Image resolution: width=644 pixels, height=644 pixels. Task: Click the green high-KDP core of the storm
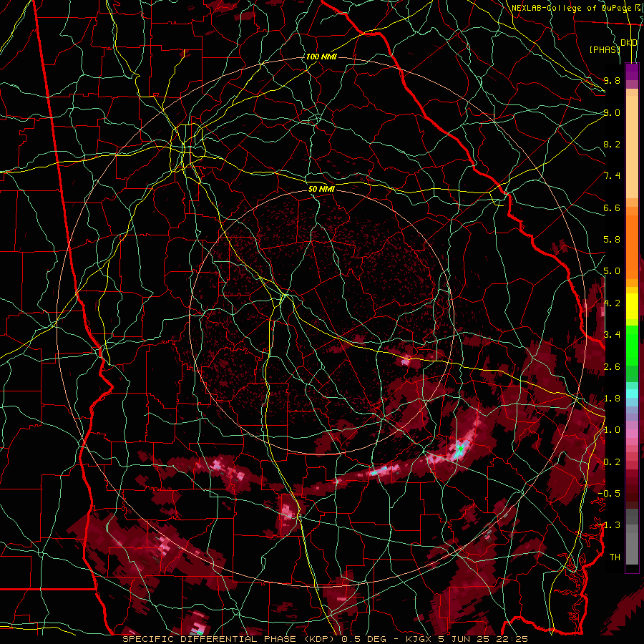461,449
